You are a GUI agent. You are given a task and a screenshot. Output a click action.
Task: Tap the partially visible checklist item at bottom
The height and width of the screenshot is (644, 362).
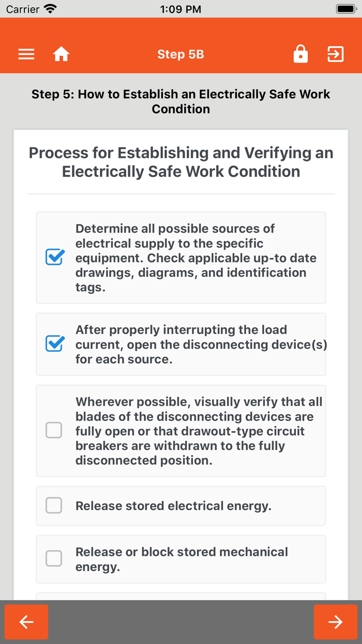click(180, 595)
